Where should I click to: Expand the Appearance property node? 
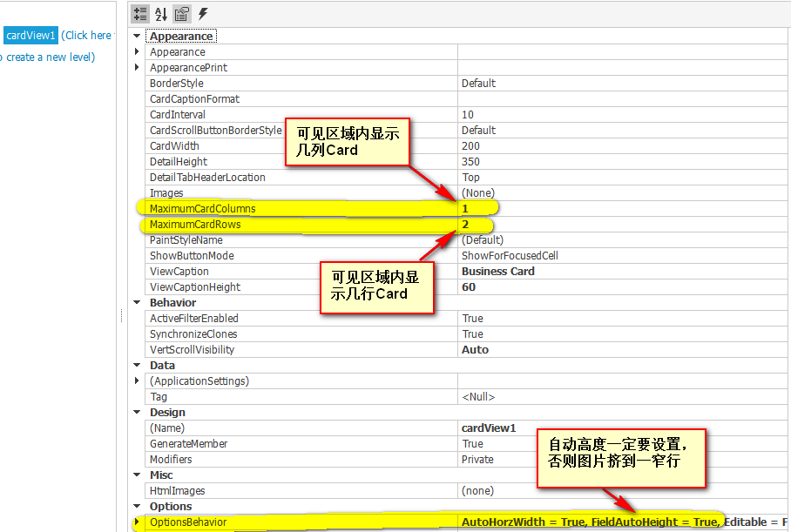(137, 52)
